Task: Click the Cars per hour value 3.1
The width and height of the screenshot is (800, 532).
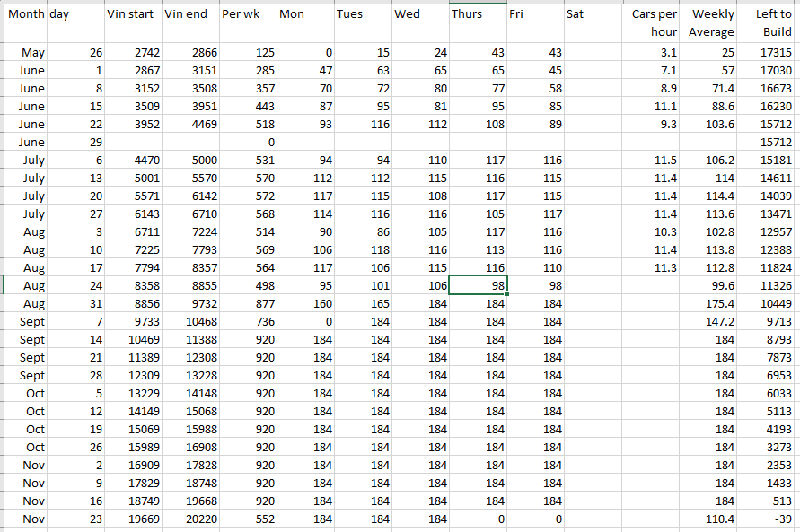Action: [652, 53]
